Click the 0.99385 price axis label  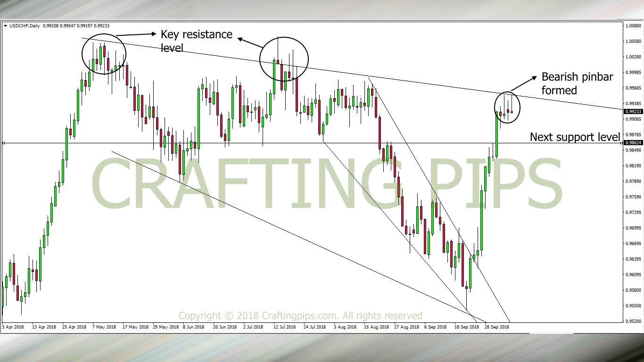click(x=633, y=104)
